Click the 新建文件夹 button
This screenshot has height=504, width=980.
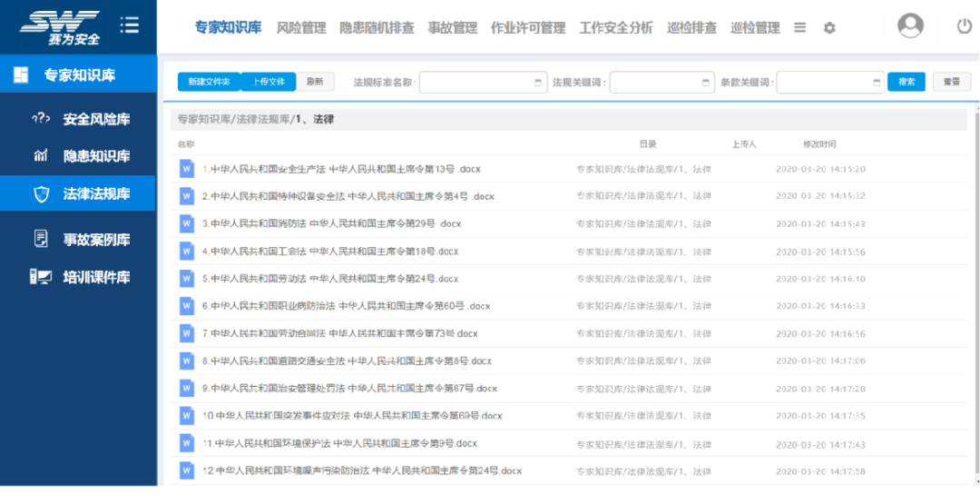coord(209,82)
